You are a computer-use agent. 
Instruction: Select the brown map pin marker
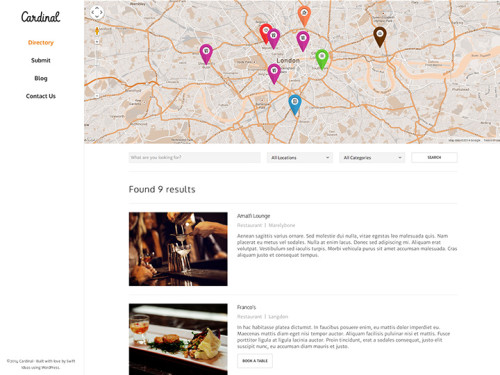click(380, 36)
